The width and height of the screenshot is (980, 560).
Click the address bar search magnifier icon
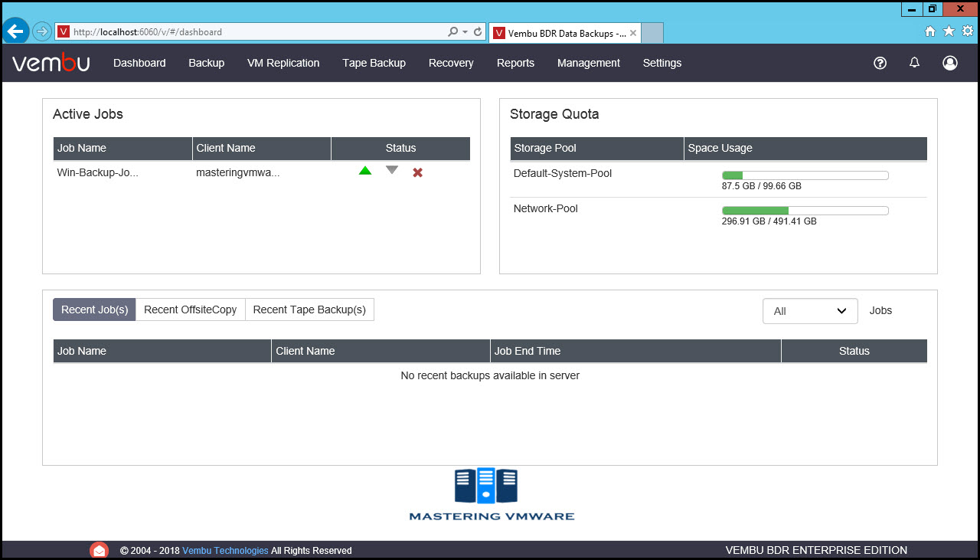(x=452, y=32)
